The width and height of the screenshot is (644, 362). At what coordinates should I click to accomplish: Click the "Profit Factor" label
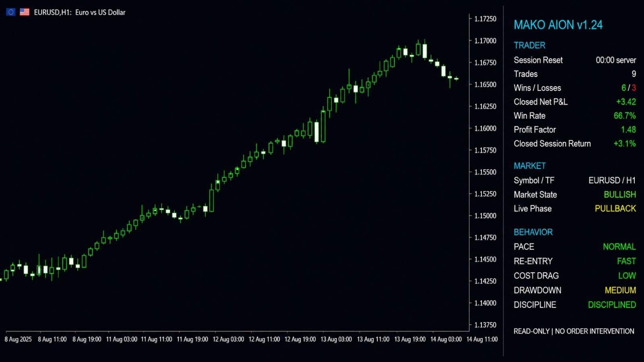tap(535, 130)
